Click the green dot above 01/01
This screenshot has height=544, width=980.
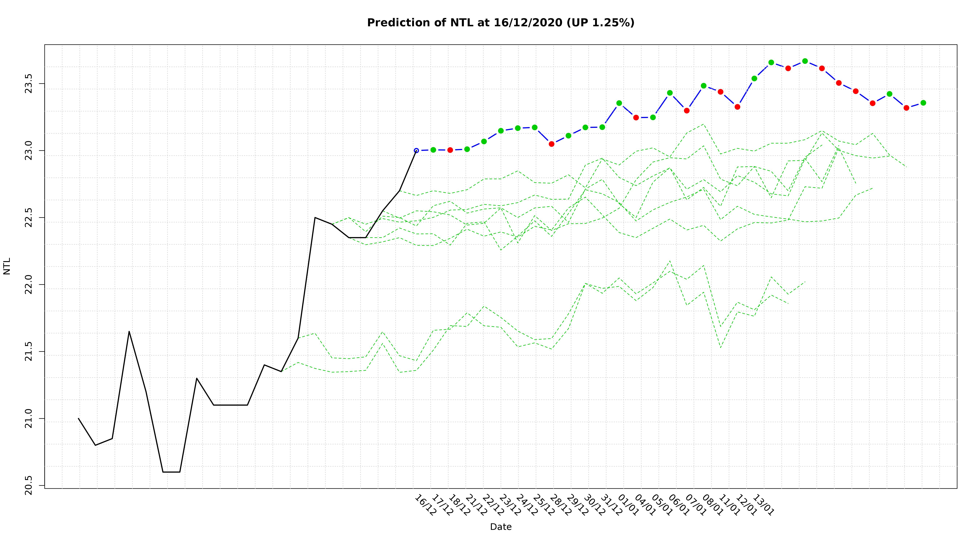619,103
